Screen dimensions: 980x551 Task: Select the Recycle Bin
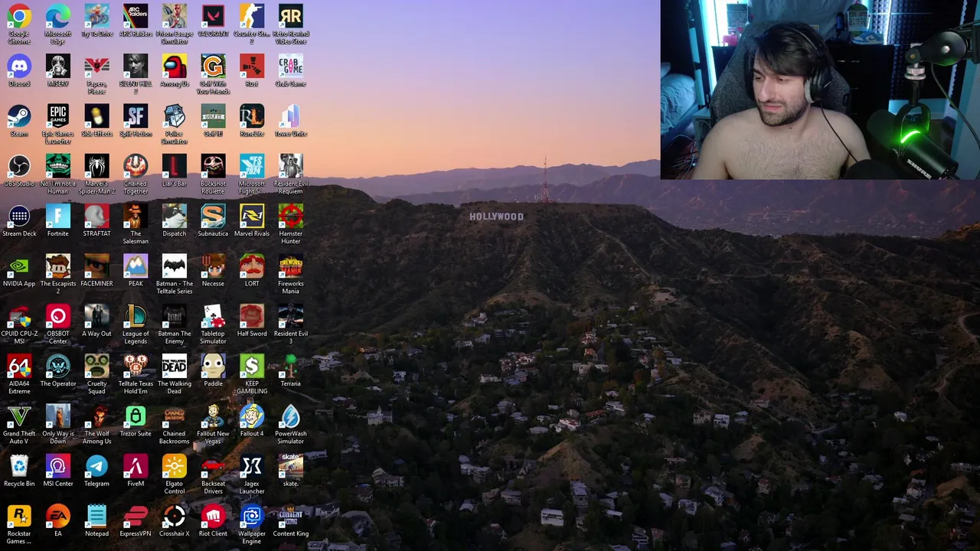[19, 470]
